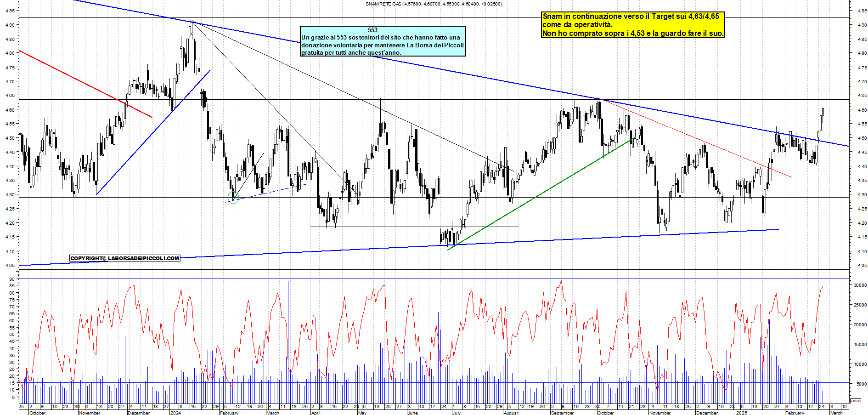Click the 50 oscillator scale label
The width and height of the screenshot is (868, 415).
click(12, 334)
